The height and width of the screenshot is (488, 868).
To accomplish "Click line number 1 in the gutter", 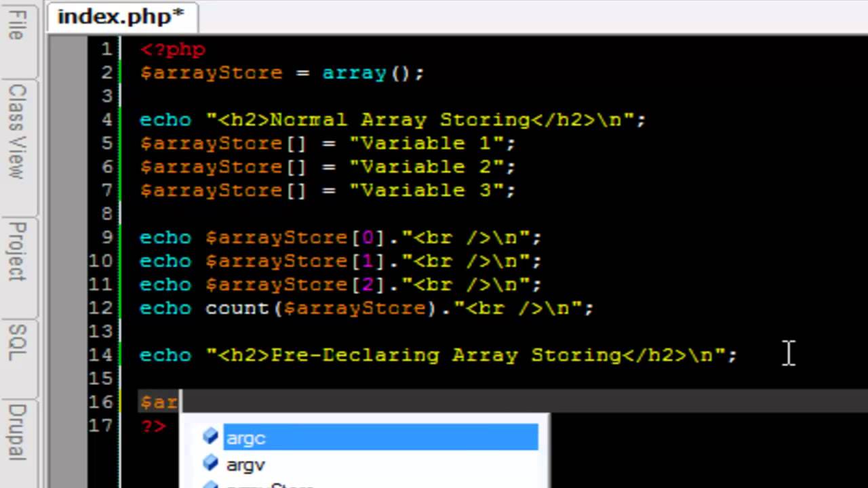I will click(x=106, y=49).
